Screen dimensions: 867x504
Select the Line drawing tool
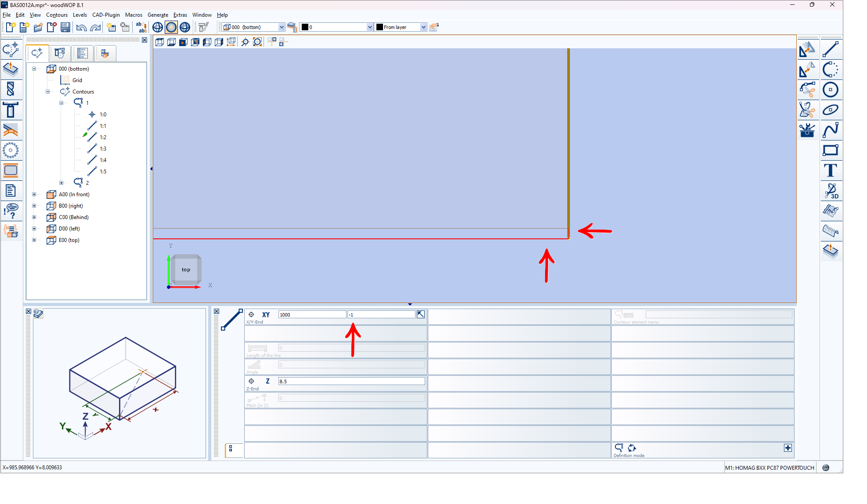pyautogui.click(x=830, y=49)
